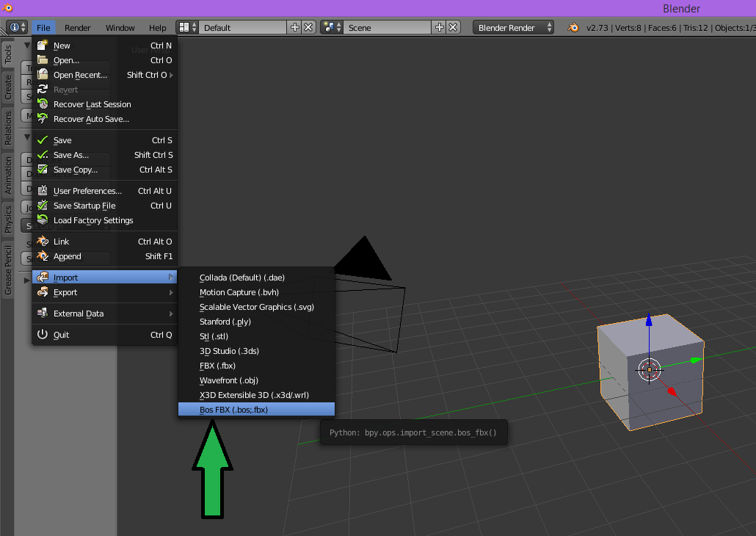
Task: Click the Load Factory Settings icon
Action: pyautogui.click(x=43, y=220)
